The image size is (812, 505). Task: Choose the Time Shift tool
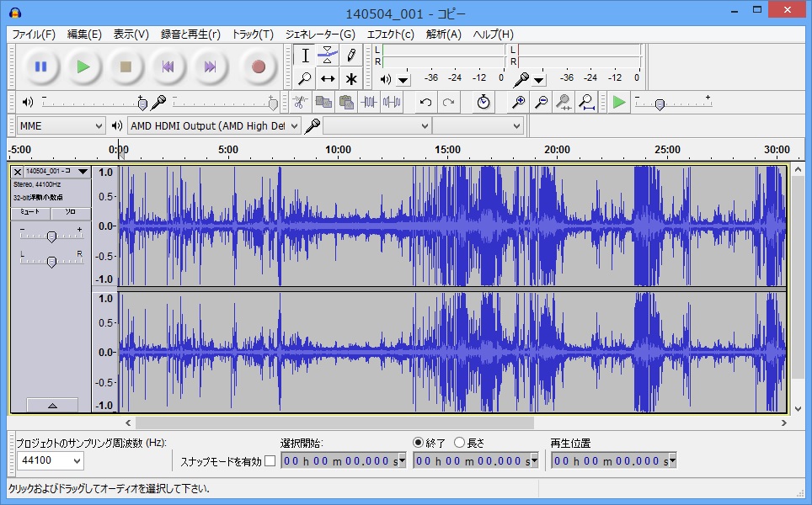point(328,78)
